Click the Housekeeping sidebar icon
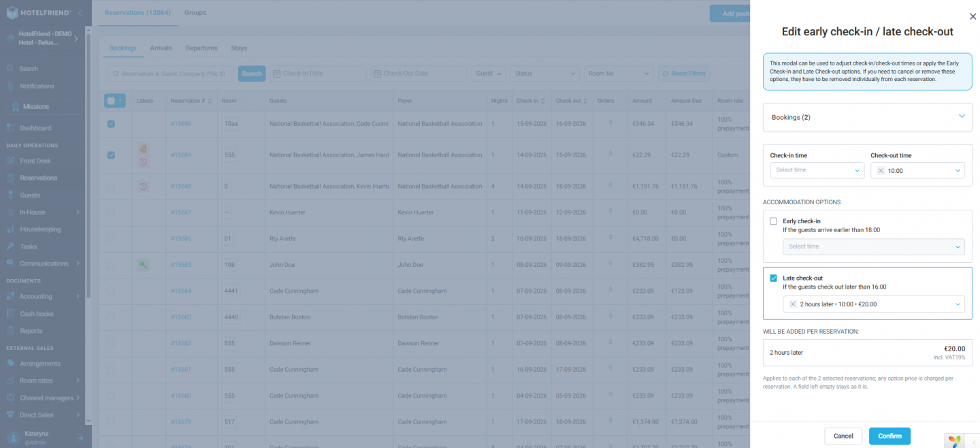Viewport: 980px width, 448px height. [10, 229]
